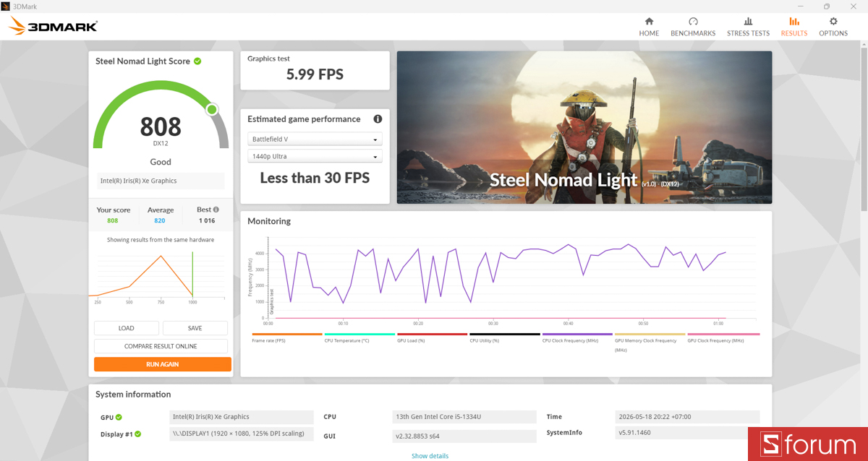The height and width of the screenshot is (461, 868).
Task: Toggle the GPU Load (%) legend swatch
Action: [433, 335]
